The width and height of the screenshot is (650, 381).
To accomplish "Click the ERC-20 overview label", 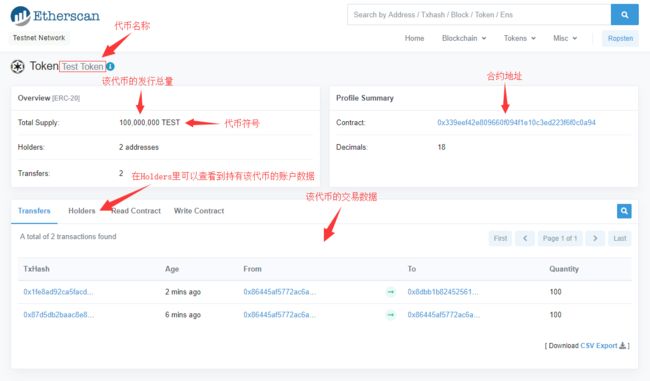I will (x=66, y=98).
